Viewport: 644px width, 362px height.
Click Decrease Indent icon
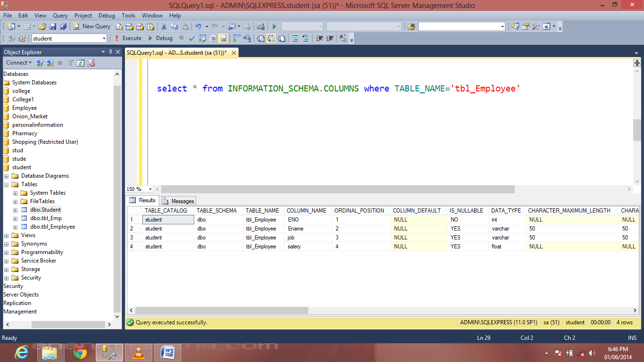319,38
